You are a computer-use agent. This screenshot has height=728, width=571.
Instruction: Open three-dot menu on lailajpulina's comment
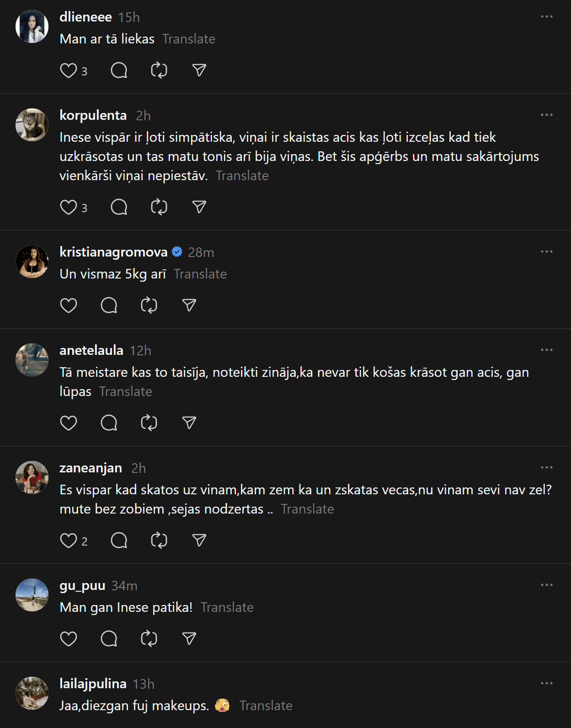[546, 684]
